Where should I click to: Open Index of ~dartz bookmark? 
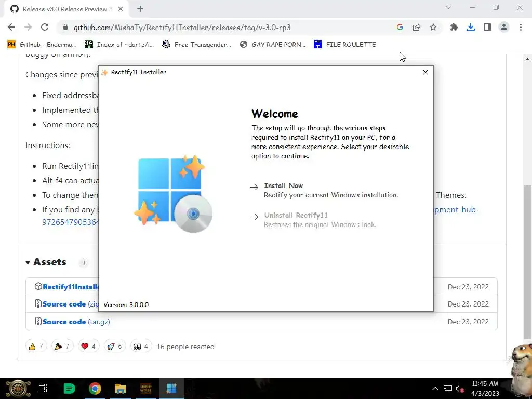(119, 45)
